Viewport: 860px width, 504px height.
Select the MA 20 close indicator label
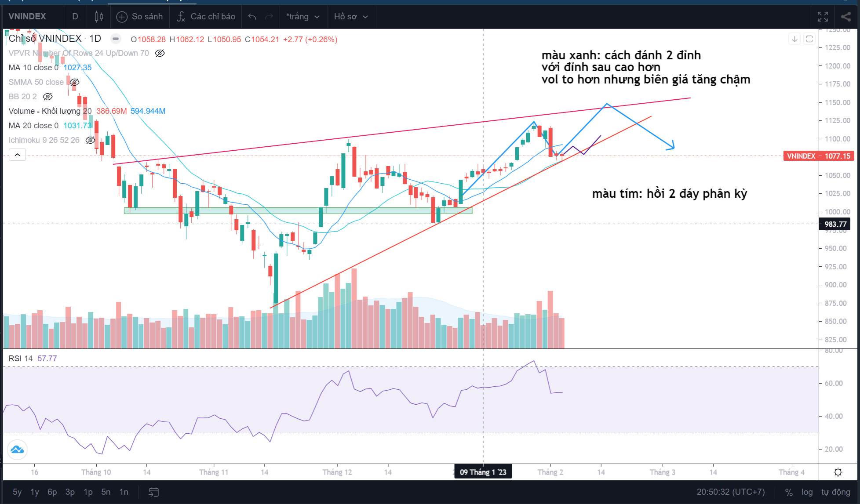point(33,126)
